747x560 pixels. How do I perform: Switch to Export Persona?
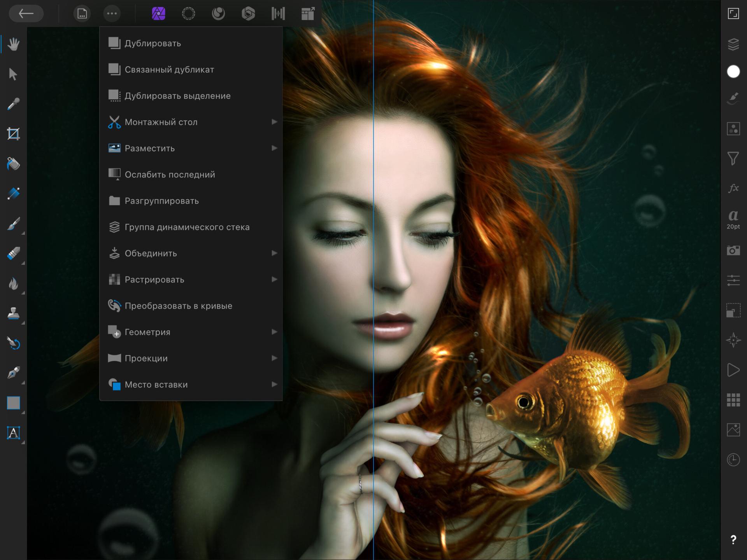point(308,14)
